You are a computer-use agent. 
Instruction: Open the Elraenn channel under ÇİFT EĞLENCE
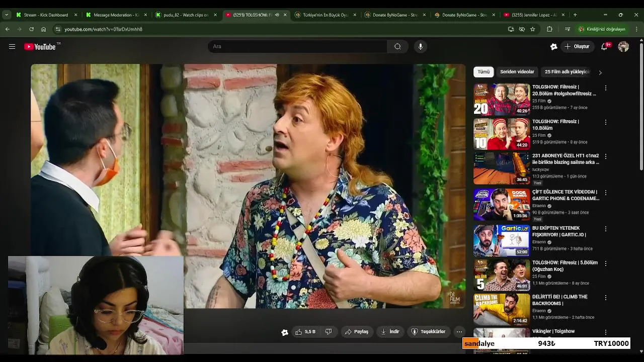coord(539,206)
